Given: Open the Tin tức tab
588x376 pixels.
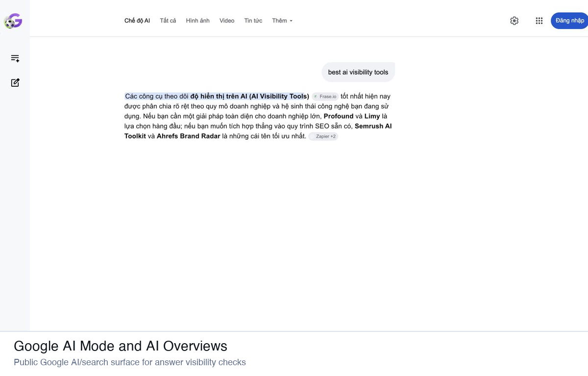Looking at the screenshot, I should 253,21.
